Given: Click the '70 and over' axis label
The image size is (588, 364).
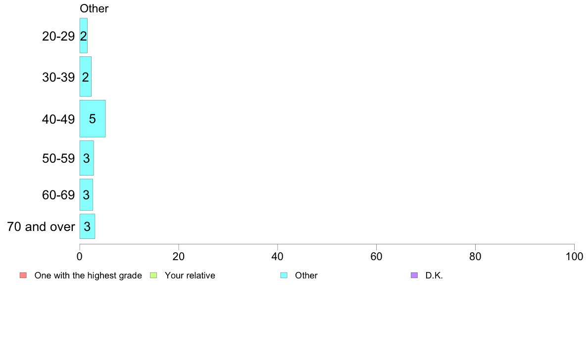Looking at the screenshot, I should click(41, 227).
